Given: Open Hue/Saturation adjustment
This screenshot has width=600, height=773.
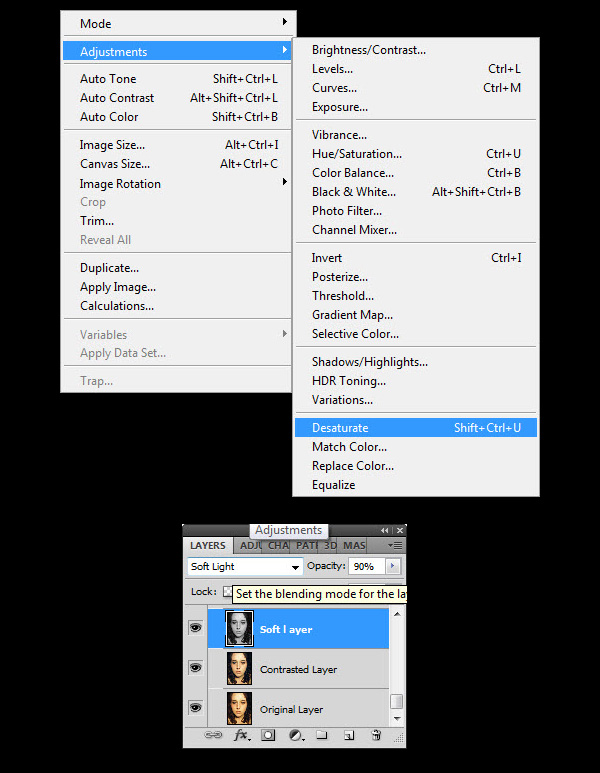Looking at the screenshot, I should [x=416, y=154].
